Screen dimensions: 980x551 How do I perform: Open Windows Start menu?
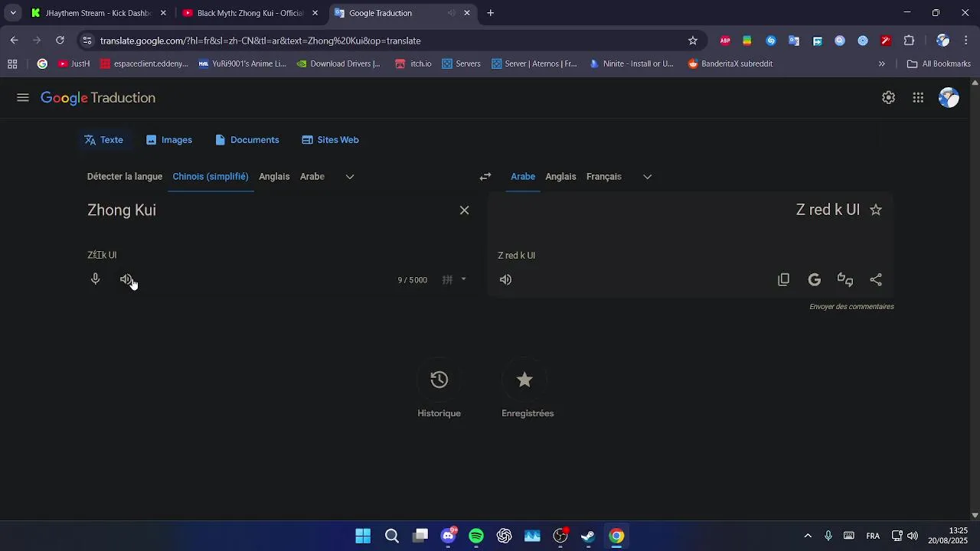point(363,536)
